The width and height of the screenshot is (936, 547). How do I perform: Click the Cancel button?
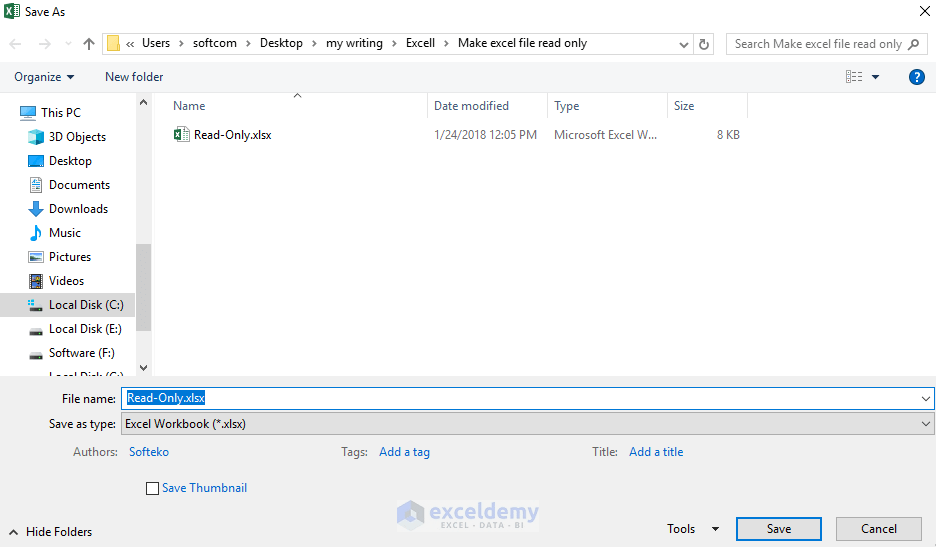(x=879, y=528)
